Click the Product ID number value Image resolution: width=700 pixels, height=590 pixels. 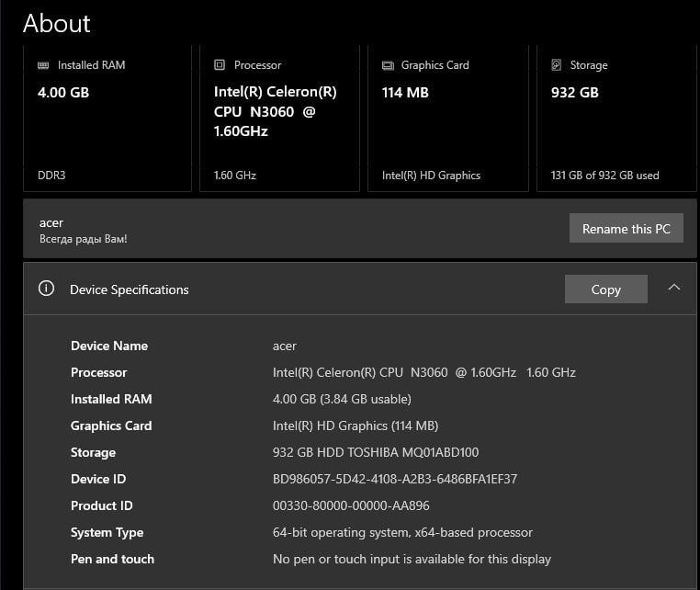pyautogui.click(x=351, y=505)
